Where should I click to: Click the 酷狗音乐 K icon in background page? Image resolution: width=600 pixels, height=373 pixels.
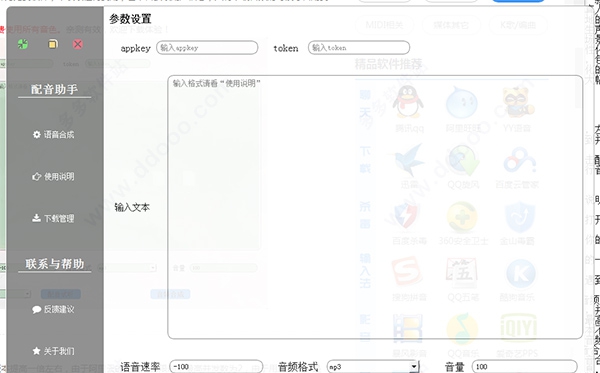point(521,274)
